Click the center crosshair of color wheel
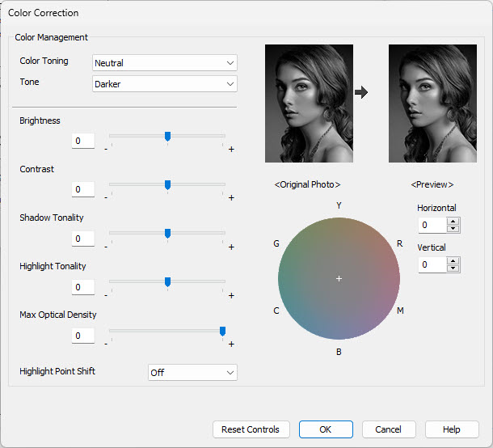Image resolution: width=493 pixels, height=448 pixels. pyautogui.click(x=339, y=278)
